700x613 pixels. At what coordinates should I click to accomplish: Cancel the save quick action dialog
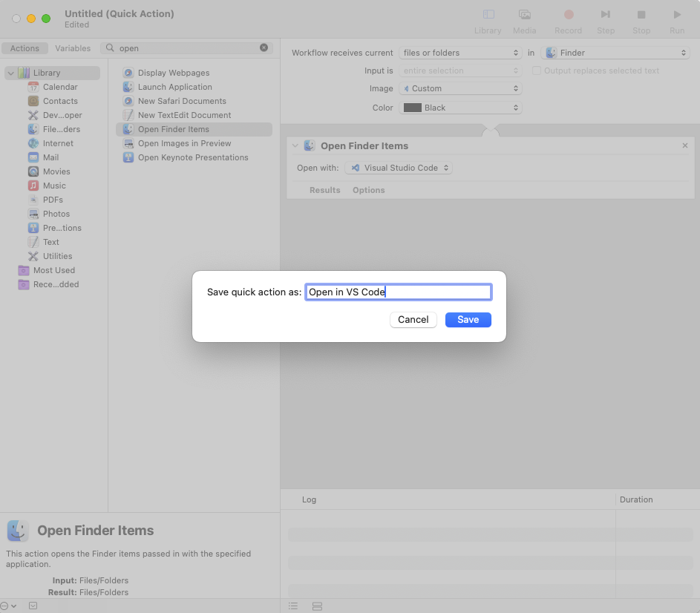[x=413, y=320]
